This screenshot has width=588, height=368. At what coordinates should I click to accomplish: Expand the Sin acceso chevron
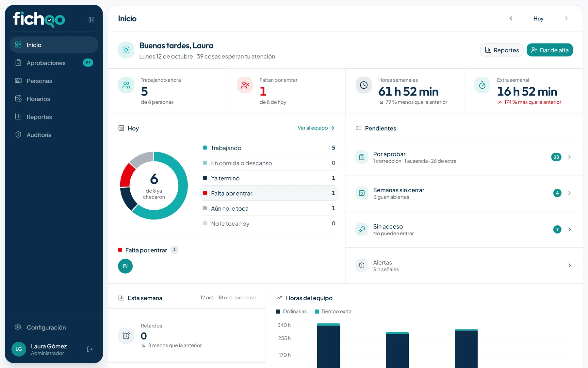pyautogui.click(x=569, y=229)
